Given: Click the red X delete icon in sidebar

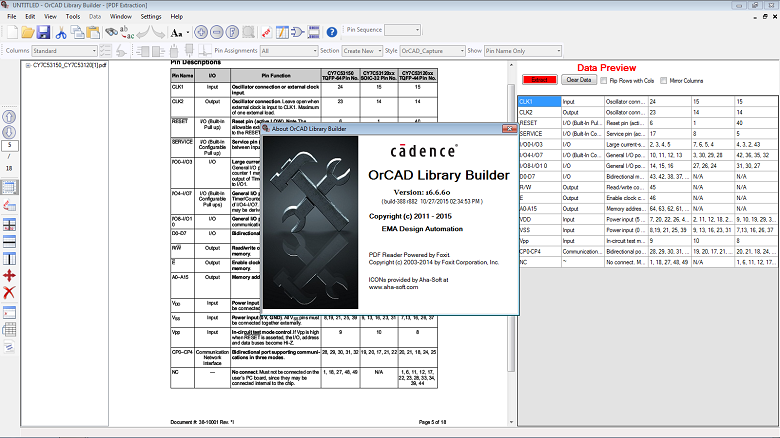Looking at the screenshot, I should pos(9,292).
